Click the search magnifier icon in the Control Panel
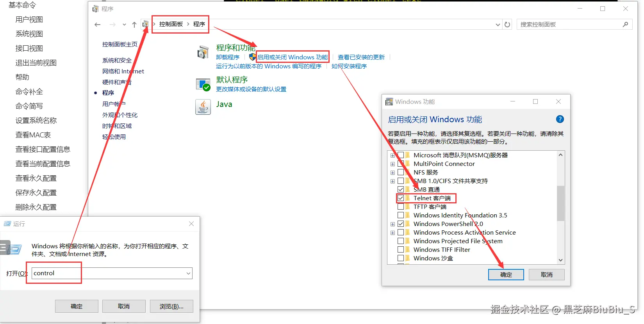Image resolution: width=644 pixels, height=324 pixels. click(625, 24)
